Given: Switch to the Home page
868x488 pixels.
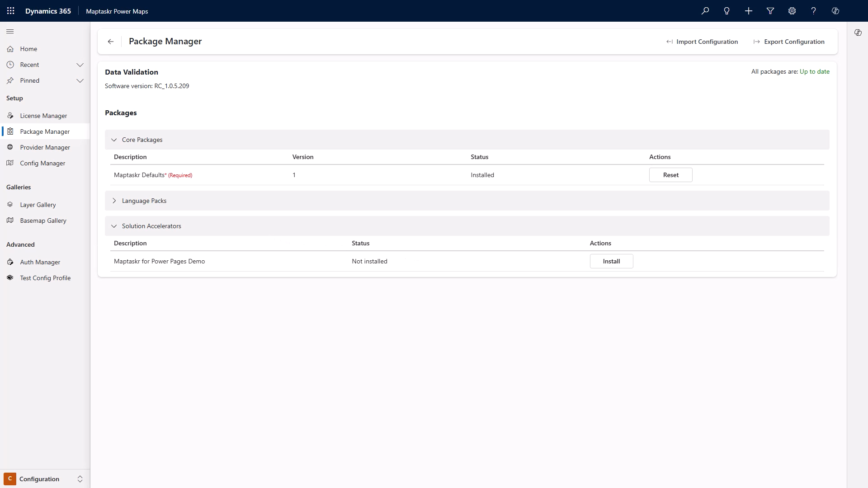Looking at the screenshot, I should tap(29, 49).
